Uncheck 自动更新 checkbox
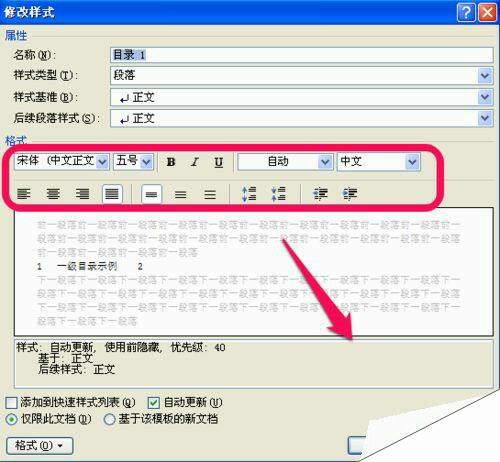500x462 pixels. click(x=154, y=403)
